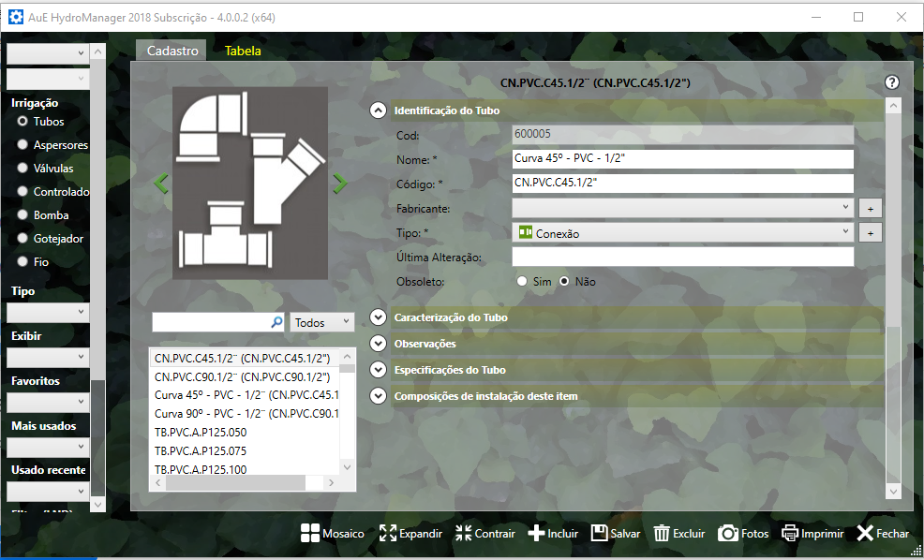924x560 pixels.
Task: Switch to the Tabela tab
Action: tap(243, 52)
